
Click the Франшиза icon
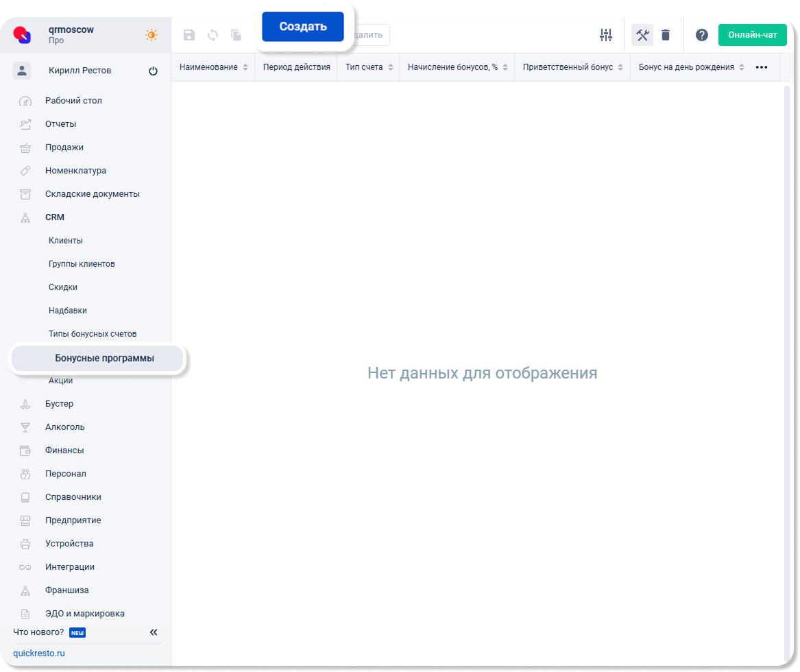25,591
